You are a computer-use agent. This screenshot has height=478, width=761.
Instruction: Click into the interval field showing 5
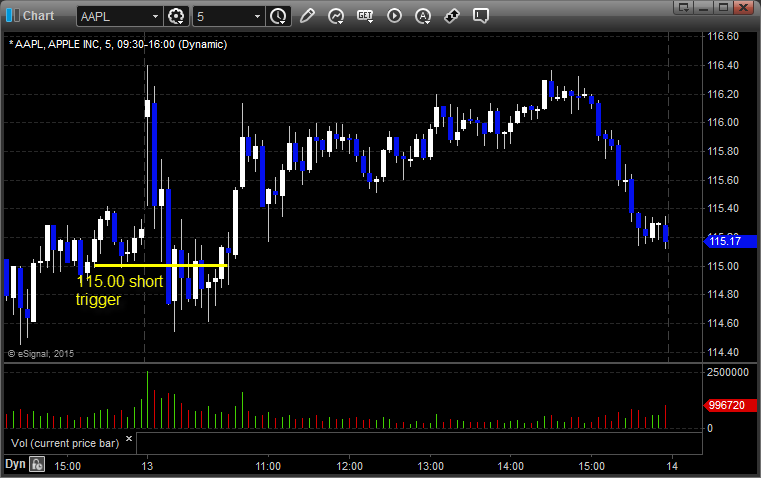[x=222, y=16]
